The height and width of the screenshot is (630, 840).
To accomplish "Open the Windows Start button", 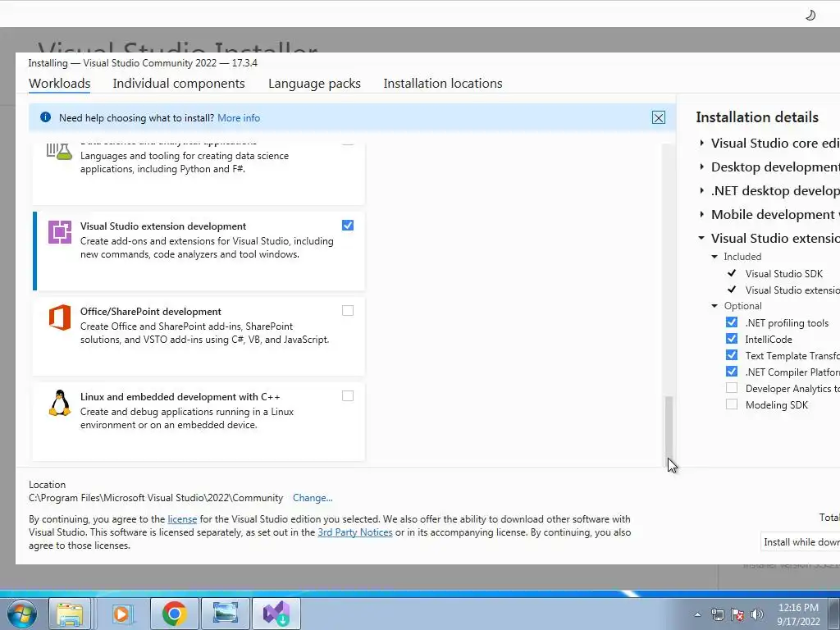I will [x=21, y=614].
